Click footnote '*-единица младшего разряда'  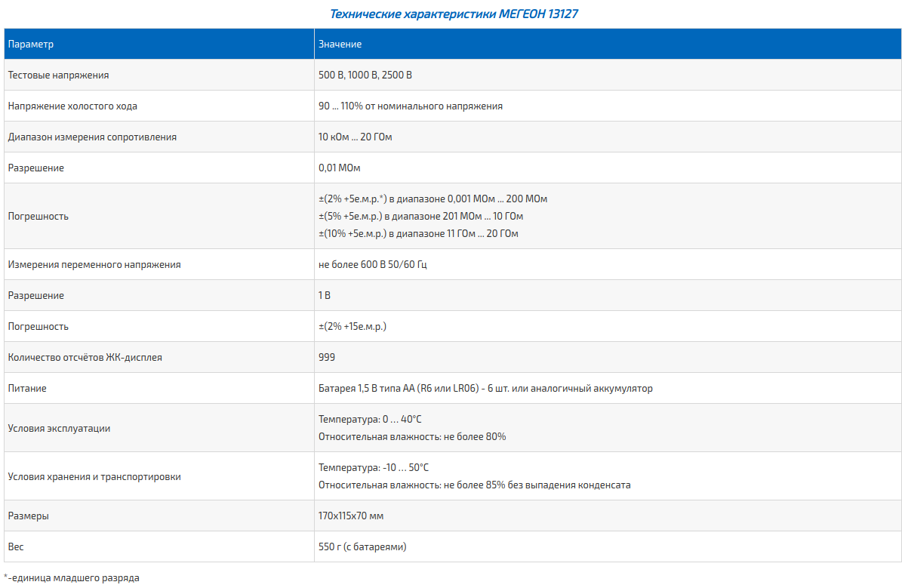pyautogui.click(x=72, y=577)
